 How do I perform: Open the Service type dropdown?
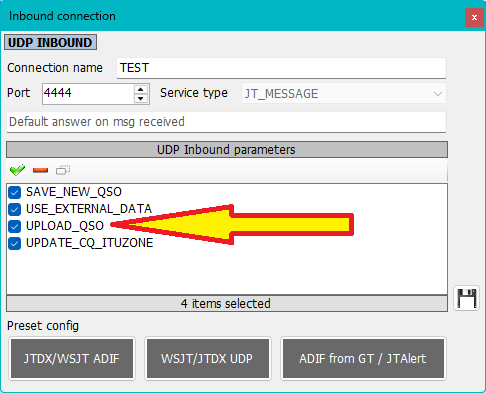(x=344, y=94)
